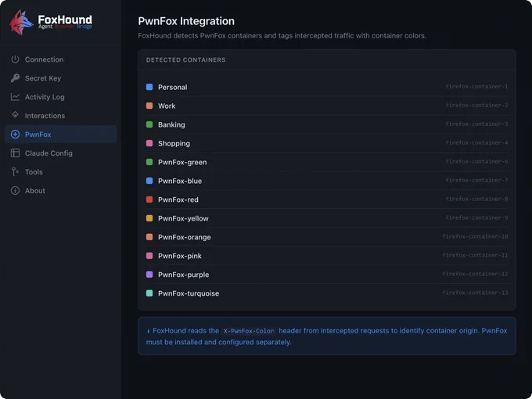Show the About page
The image size is (532, 399).
click(60, 191)
